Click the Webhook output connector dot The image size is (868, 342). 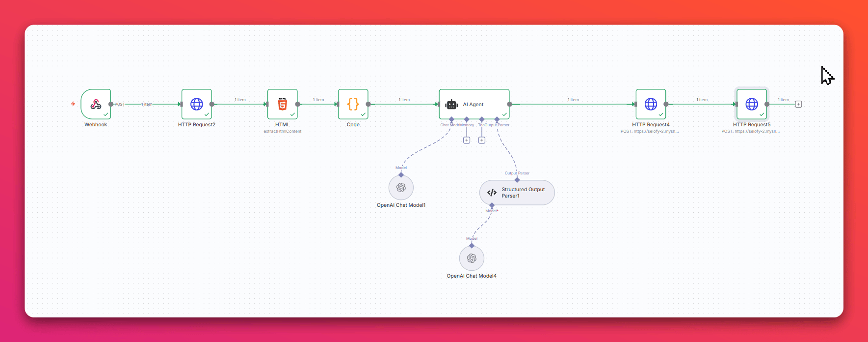point(111,104)
